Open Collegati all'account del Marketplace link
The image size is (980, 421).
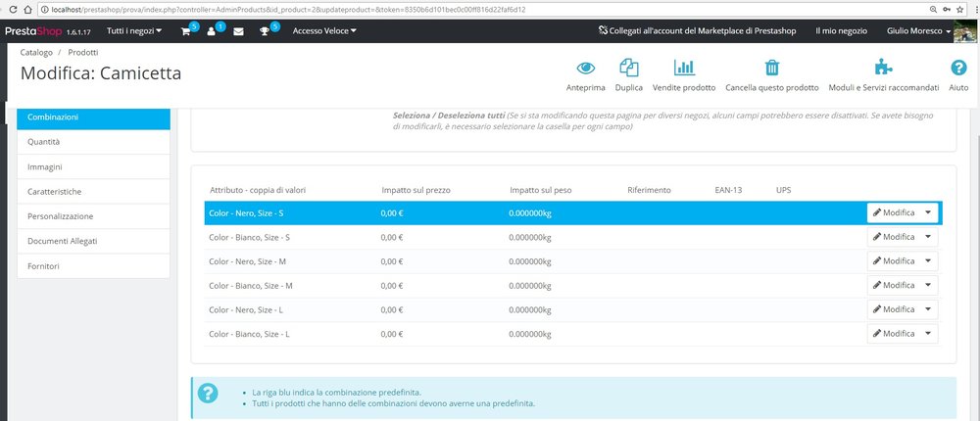pos(697,30)
